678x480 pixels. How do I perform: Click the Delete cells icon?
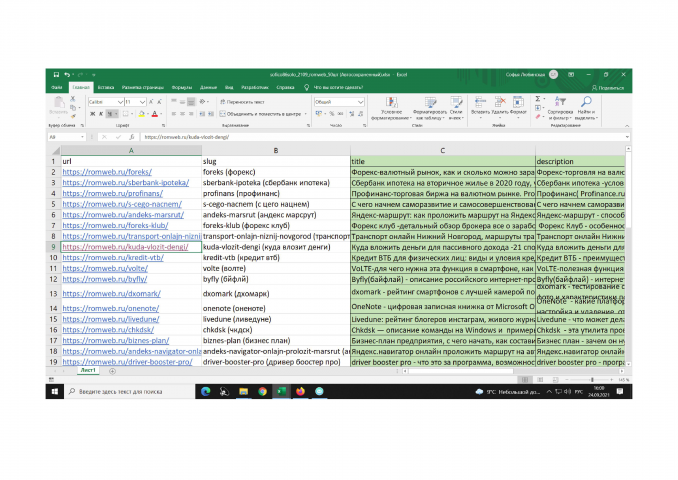click(499, 102)
